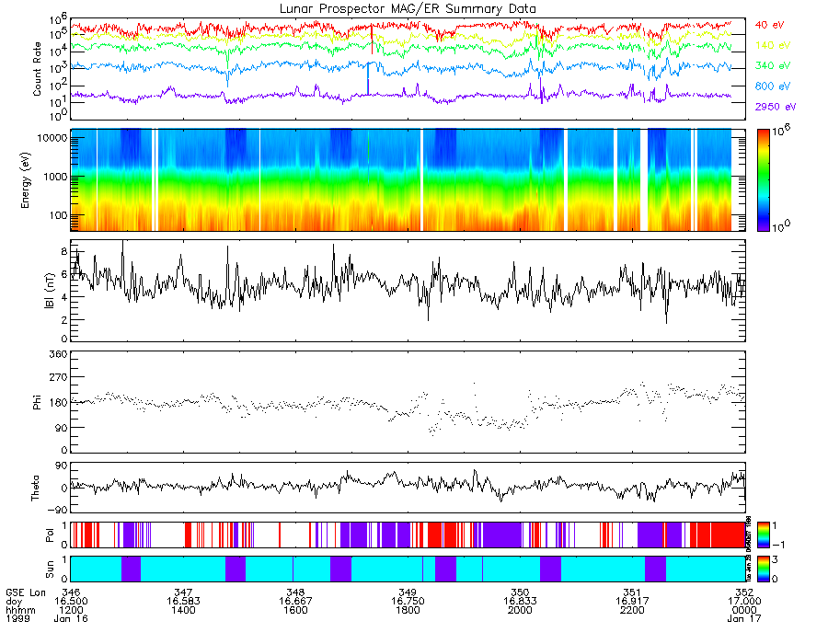Click the Sun panel color bar
Image resolution: width=828 pixels, height=644 pixels.
[x=763, y=569]
